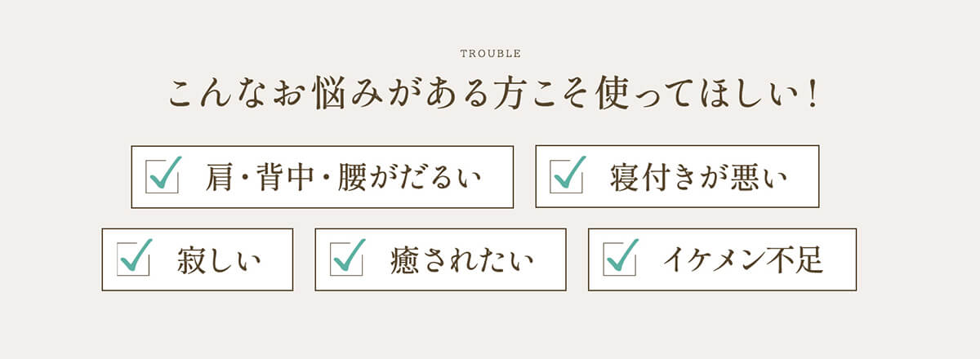Viewport: 980px width, 359px height.
Task: Toggle the 肩・背中・腰がだるい checkbox
Action: point(160,176)
